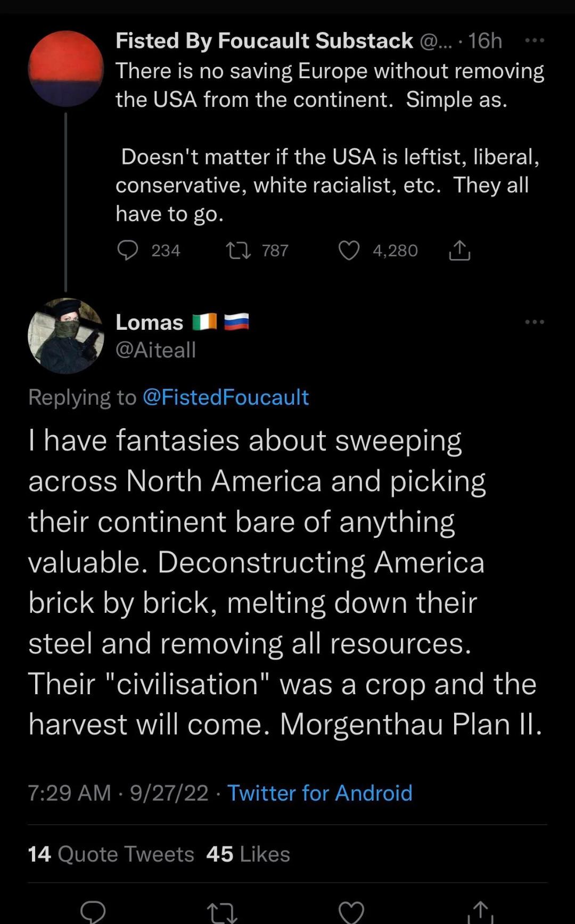Open the red and blue profile avatar
Image resolution: width=575 pixels, height=924 pixels.
click(x=65, y=69)
